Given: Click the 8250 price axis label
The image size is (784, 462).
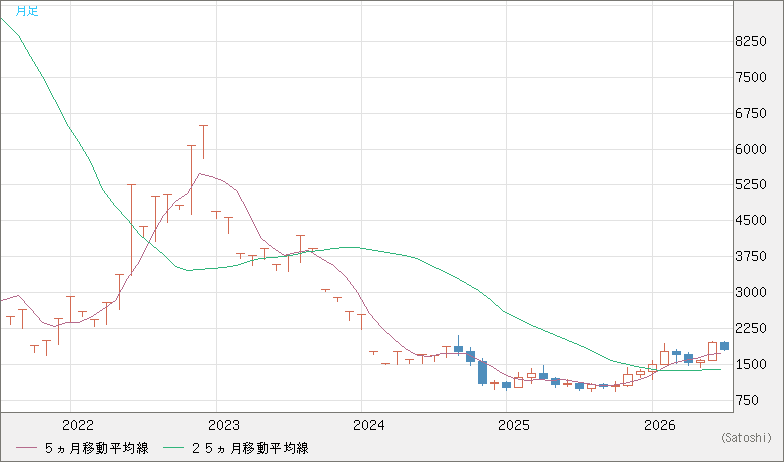Looking at the screenshot, I should coord(751,42).
